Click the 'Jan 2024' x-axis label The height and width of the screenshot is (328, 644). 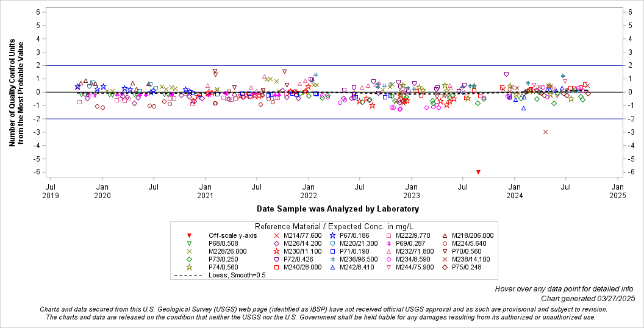pyautogui.click(x=515, y=191)
